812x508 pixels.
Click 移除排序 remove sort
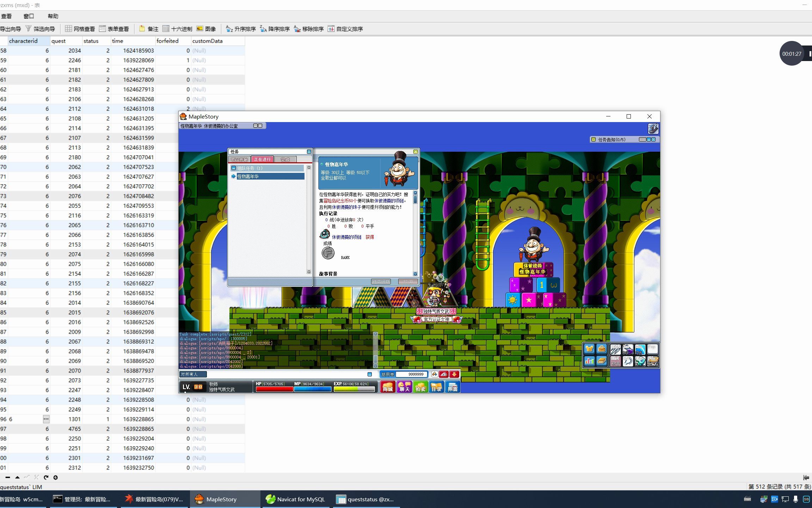coord(309,29)
